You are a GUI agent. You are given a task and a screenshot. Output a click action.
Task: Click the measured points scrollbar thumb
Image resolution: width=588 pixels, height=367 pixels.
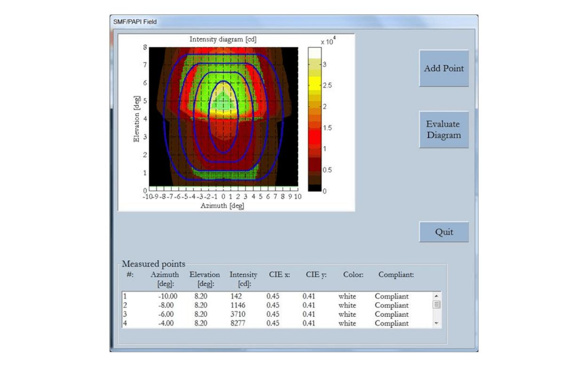click(437, 305)
